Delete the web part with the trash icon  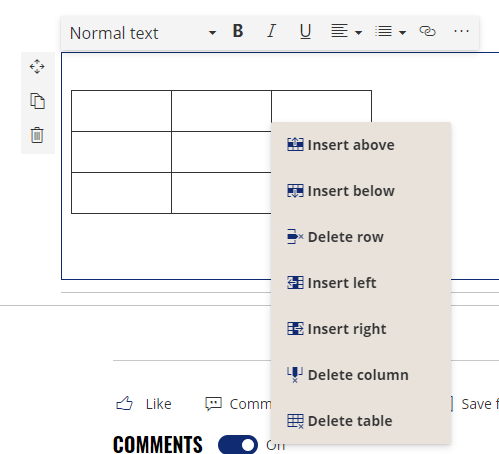pyautogui.click(x=37, y=135)
